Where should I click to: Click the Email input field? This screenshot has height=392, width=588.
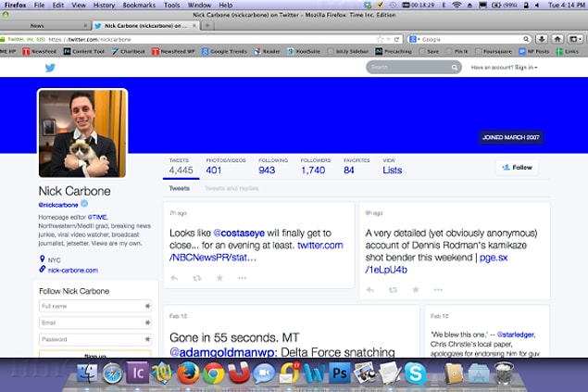(x=95, y=322)
